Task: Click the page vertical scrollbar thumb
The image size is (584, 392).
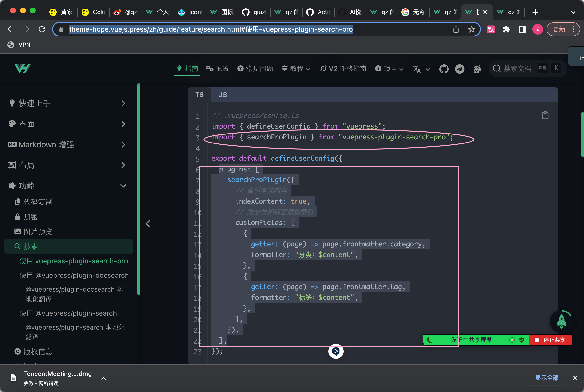Action: click(582, 134)
